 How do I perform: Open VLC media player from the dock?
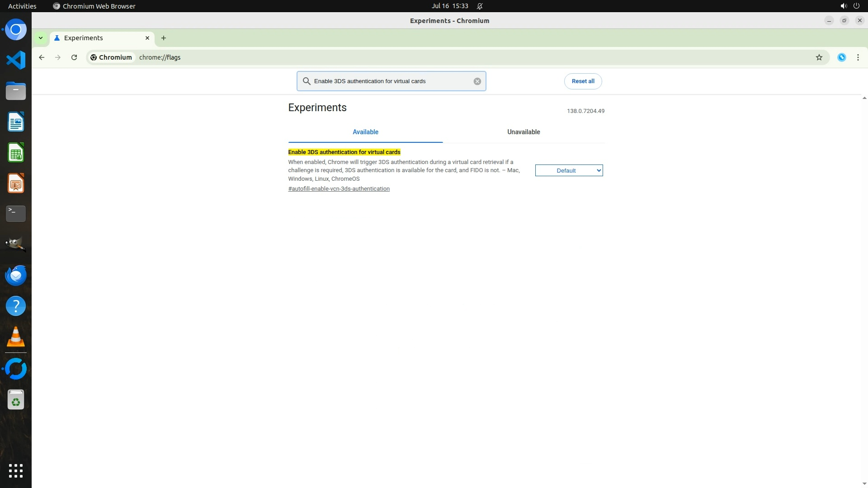16,337
